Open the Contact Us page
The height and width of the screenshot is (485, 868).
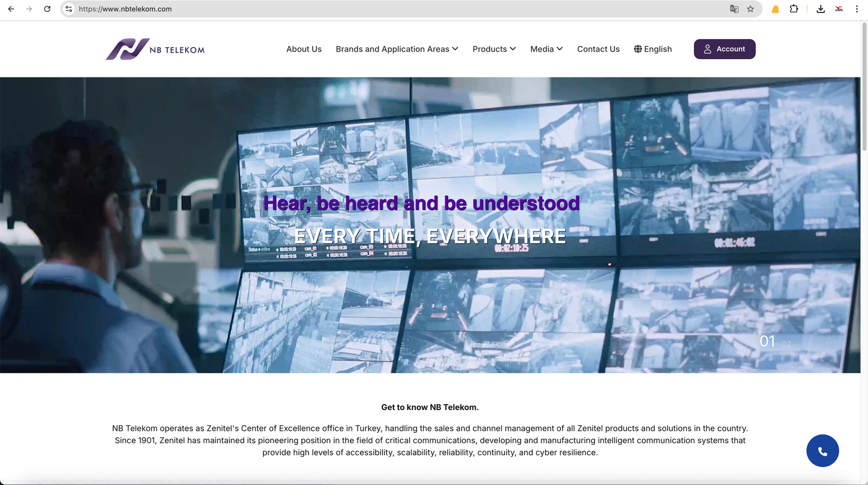[x=598, y=49]
